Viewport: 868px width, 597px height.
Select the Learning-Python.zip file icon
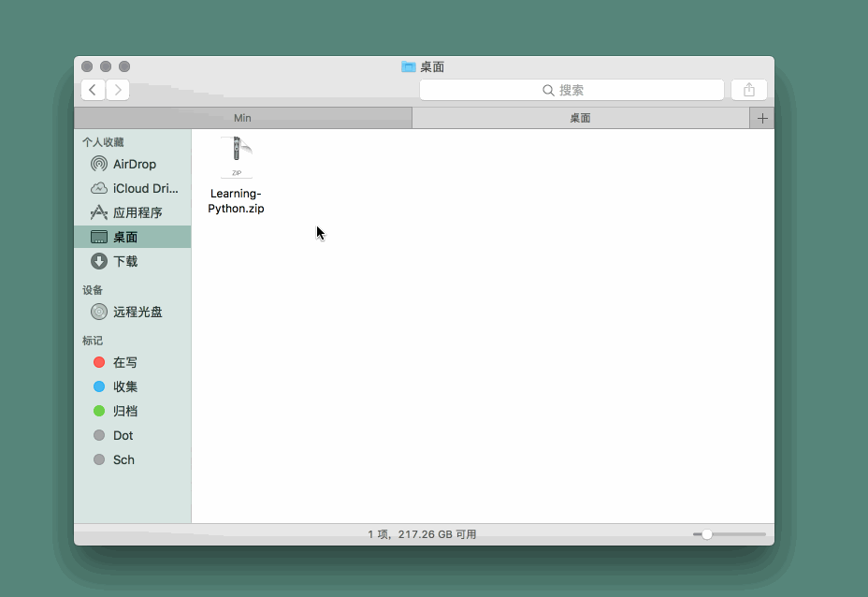[x=237, y=157]
